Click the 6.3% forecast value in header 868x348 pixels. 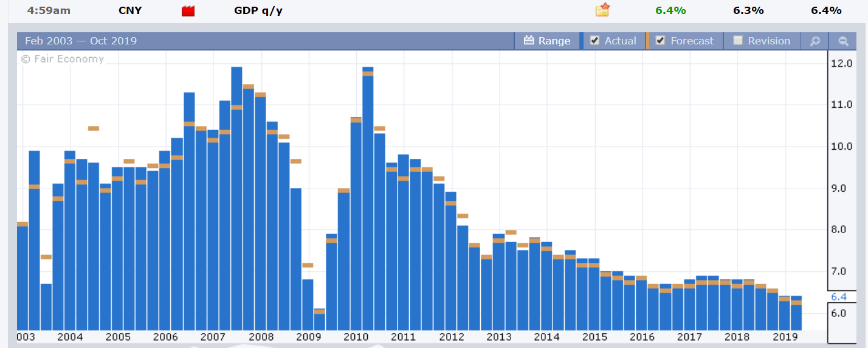point(748,10)
